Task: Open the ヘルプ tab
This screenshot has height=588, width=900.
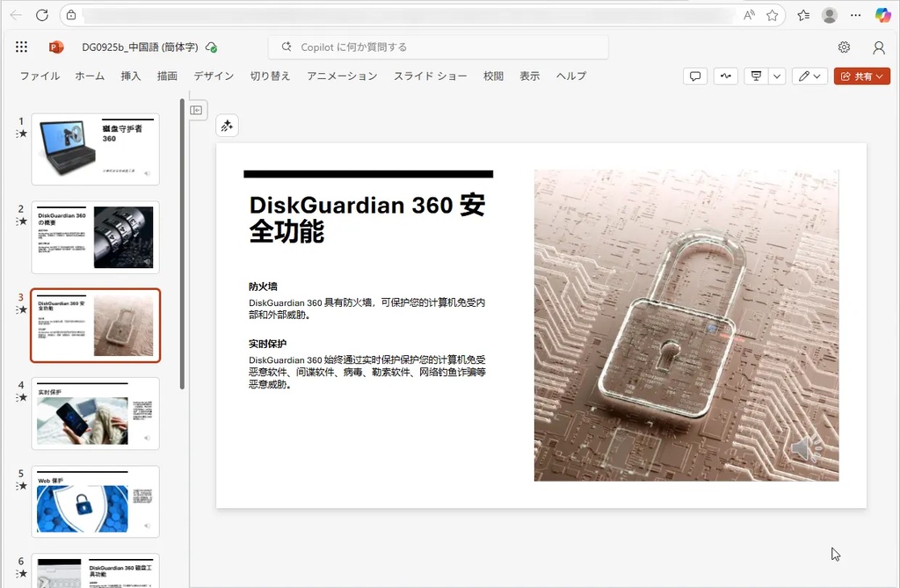Action: point(571,76)
